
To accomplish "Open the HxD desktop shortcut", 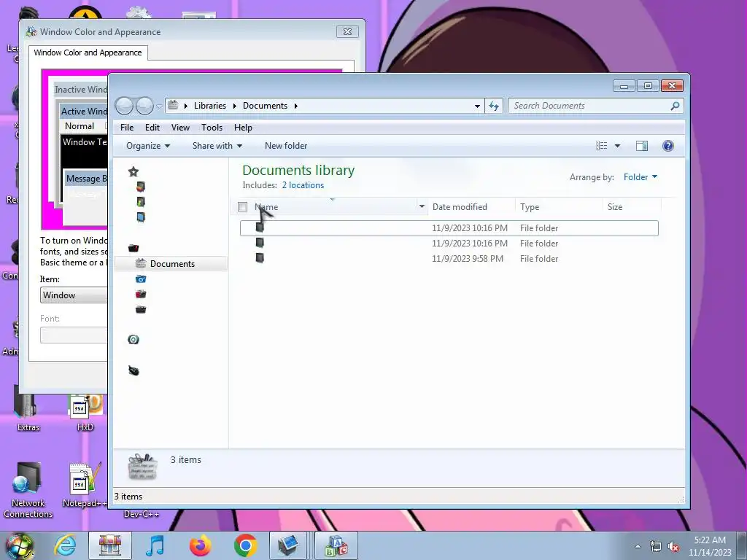I will (x=85, y=412).
